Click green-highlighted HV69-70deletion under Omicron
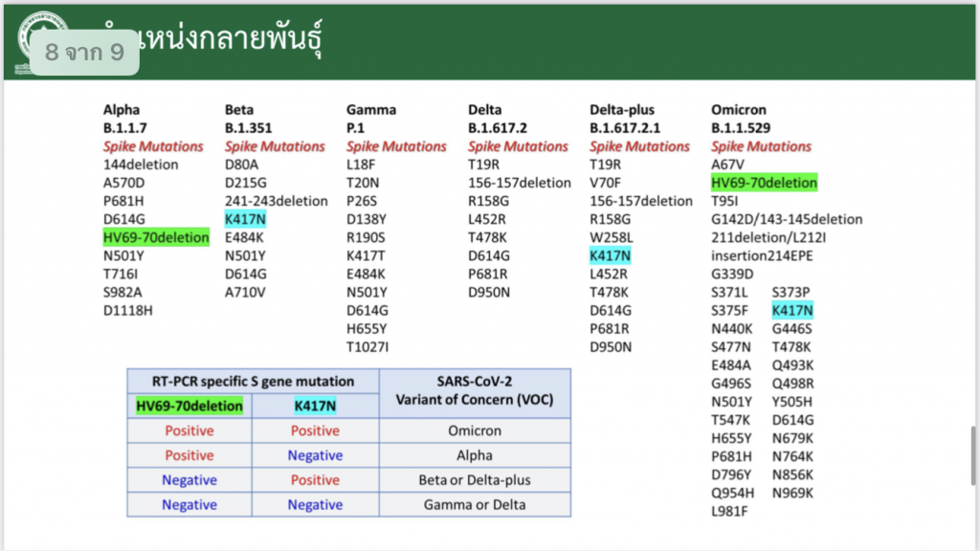This screenshot has height=551, width=980. click(x=764, y=183)
